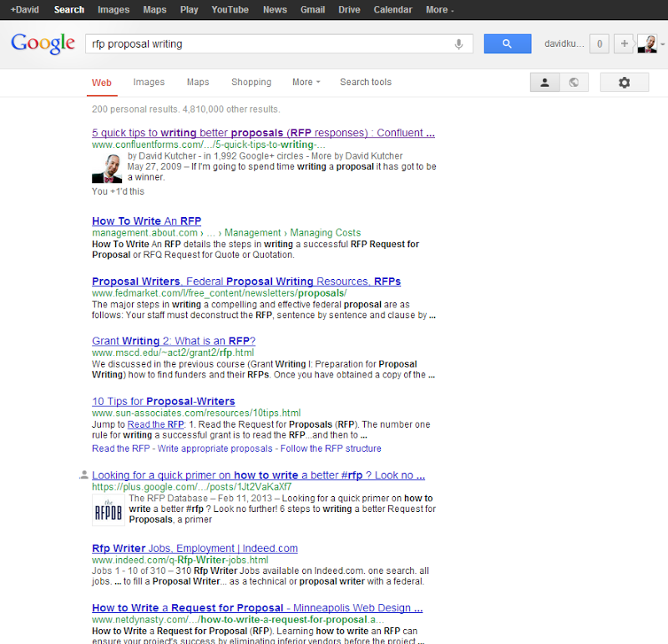Click the RFPDB logo thumbnail
Viewport: 668px width, 644px height.
point(109,510)
